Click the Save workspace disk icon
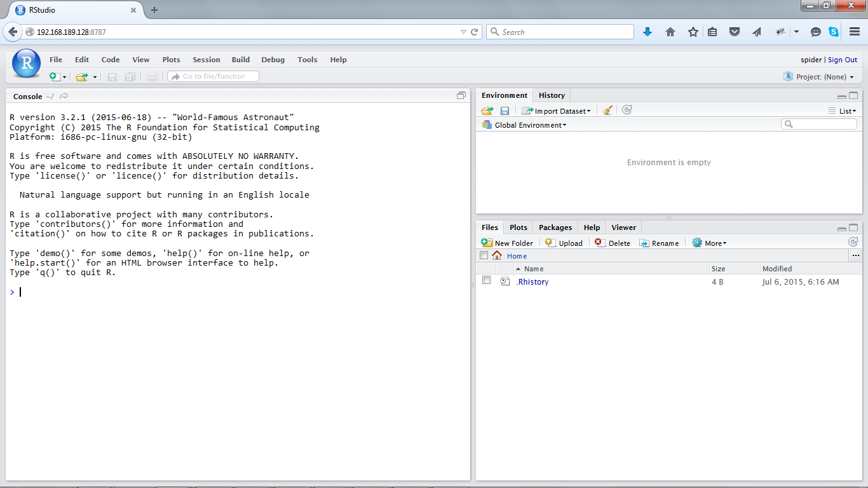Screen dimensions: 868x488 point(505,111)
